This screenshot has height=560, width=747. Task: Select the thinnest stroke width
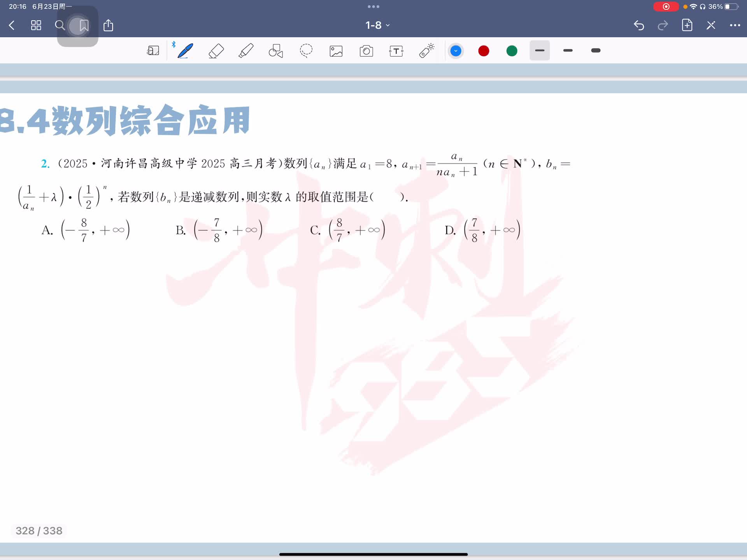(x=540, y=51)
